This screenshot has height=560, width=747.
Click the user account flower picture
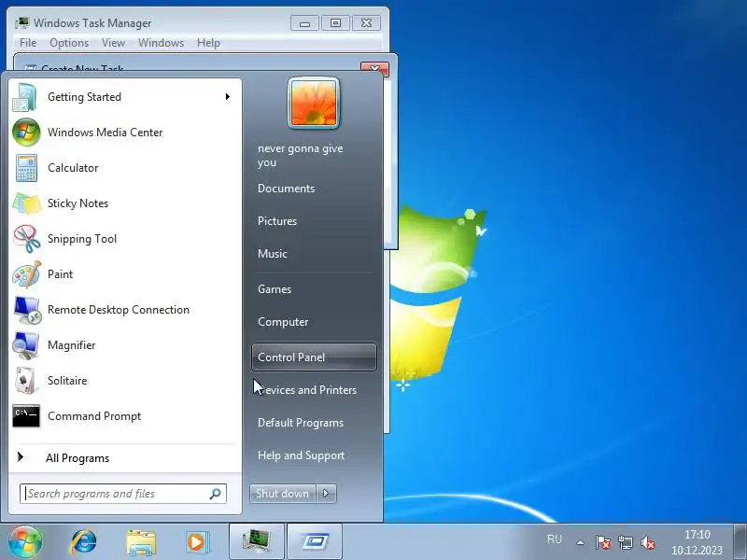[314, 104]
